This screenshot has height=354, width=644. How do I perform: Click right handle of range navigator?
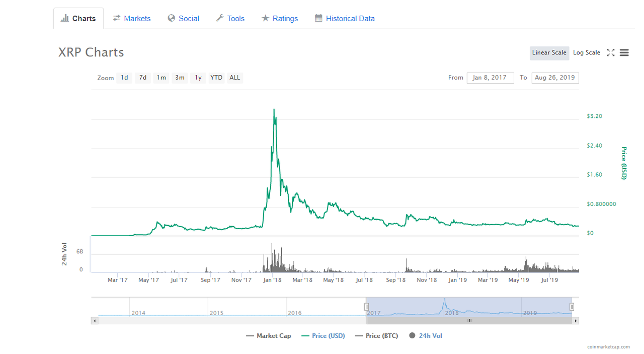[572, 307]
